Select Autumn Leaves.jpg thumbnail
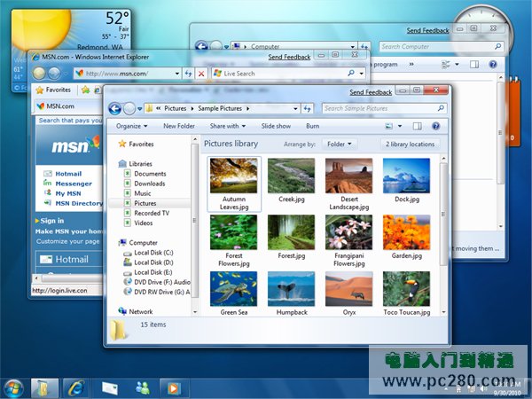 pos(234,176)
